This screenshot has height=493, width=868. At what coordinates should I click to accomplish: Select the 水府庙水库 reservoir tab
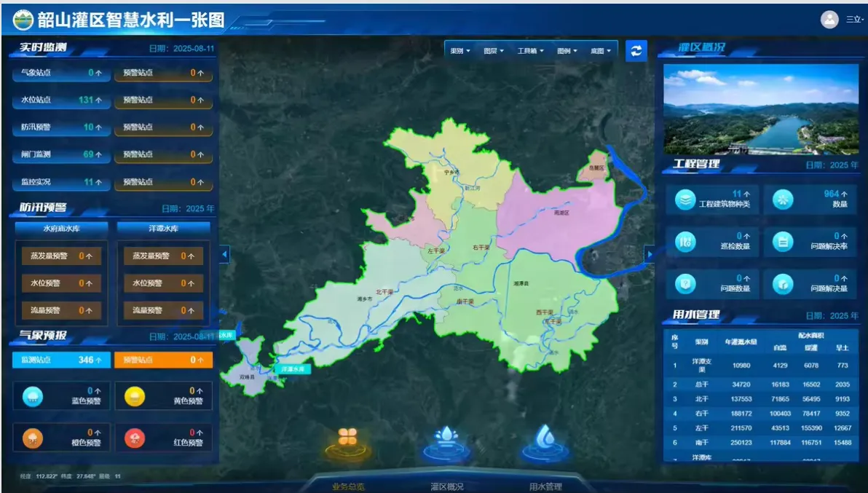(x=61, y=229)
